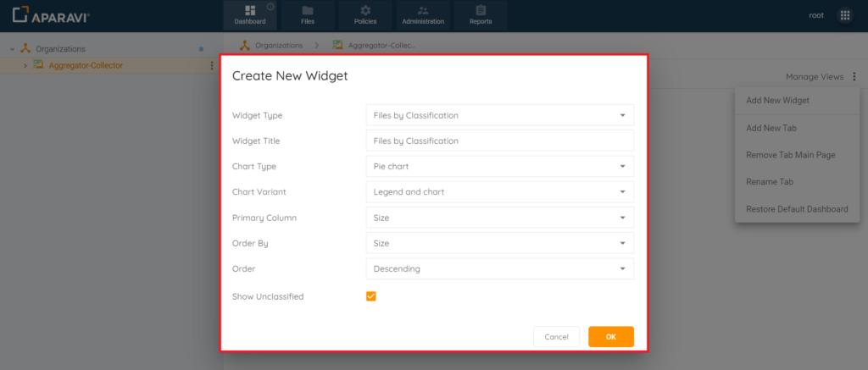868x370 pixels.
Task: Click the Widget Title input field
Action: 499,141
